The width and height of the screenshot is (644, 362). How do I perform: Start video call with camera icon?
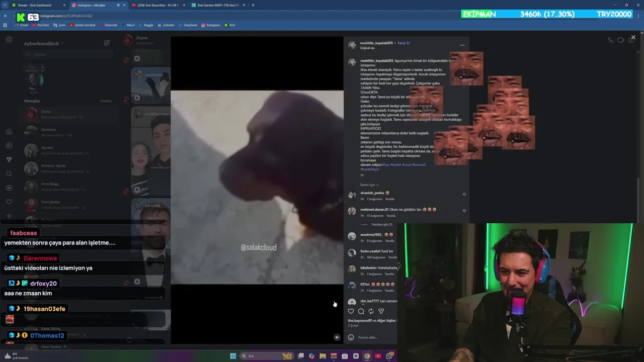(x=621, y=40)
